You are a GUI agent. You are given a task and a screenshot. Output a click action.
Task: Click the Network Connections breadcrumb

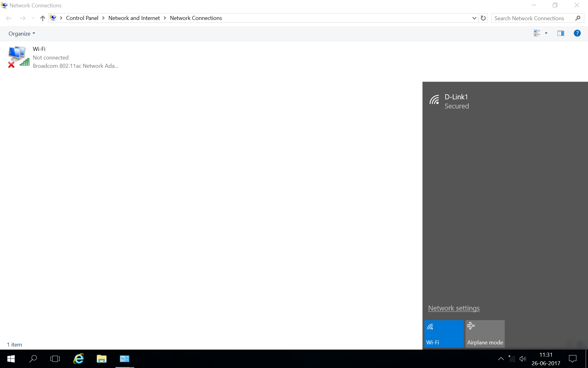(196, 18)
